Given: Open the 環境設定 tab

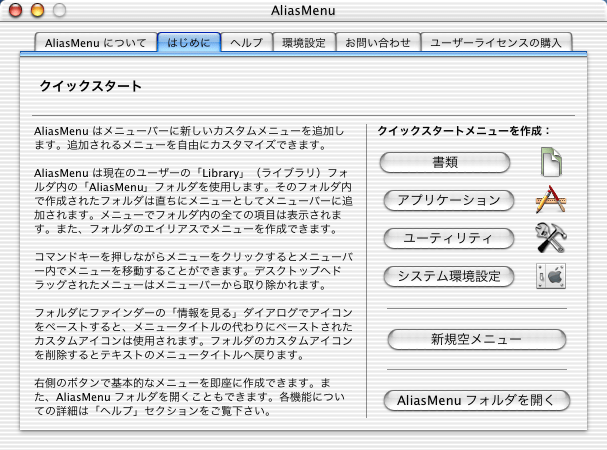Looking at the screenshot, I should pos(304,42).
